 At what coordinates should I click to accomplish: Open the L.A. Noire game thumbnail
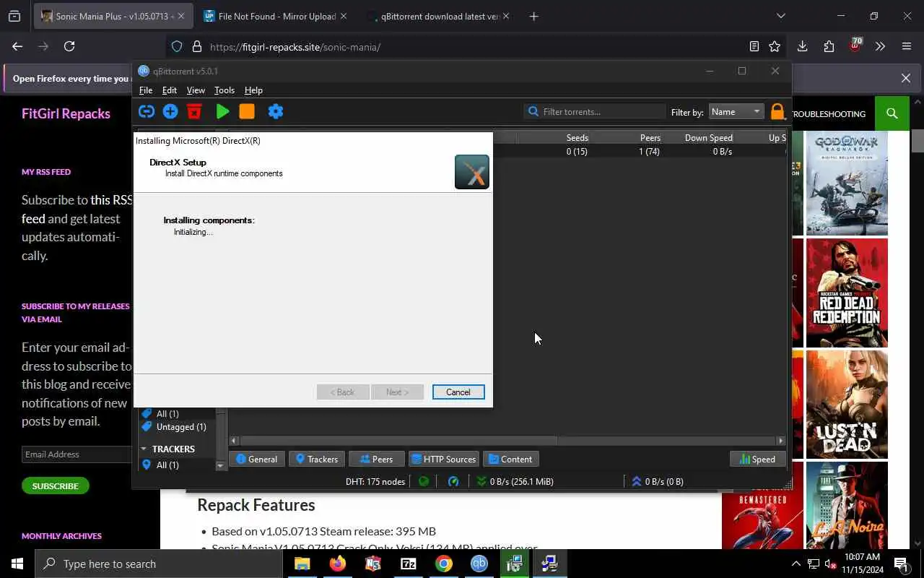click(x=847, y=505)
